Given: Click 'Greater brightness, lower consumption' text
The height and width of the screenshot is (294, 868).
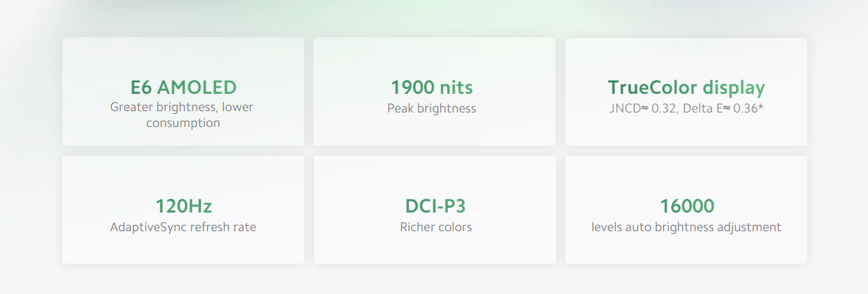Looking at the screenshot, I should [183, 115].
